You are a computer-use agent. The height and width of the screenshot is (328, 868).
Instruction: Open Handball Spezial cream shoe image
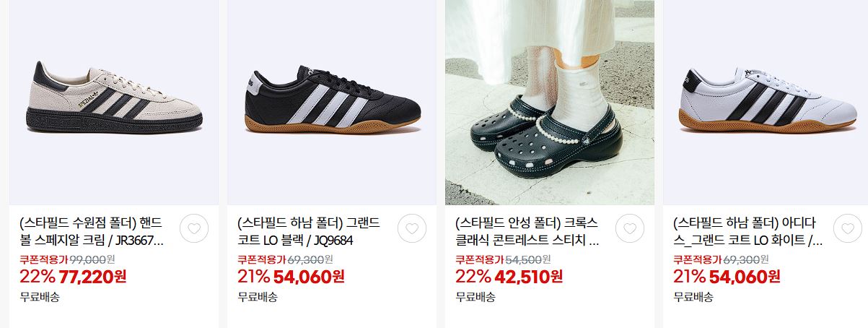tap(114, 102)
